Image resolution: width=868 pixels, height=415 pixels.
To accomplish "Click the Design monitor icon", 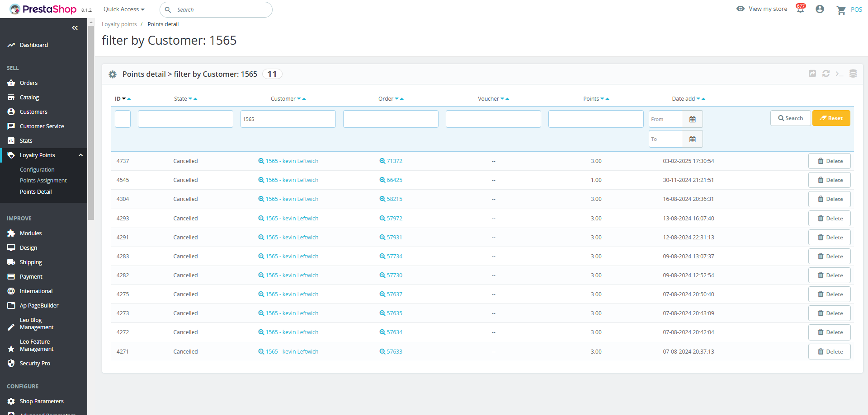I will pos(11,248).
